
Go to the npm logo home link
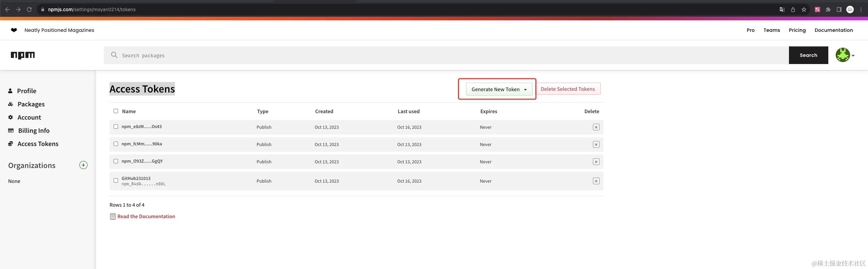pos(23,55)
